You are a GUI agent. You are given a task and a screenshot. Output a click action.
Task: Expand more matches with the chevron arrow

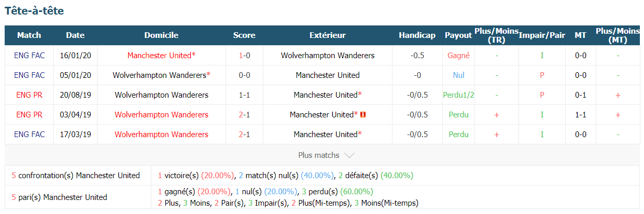click(x=349, y=155)
